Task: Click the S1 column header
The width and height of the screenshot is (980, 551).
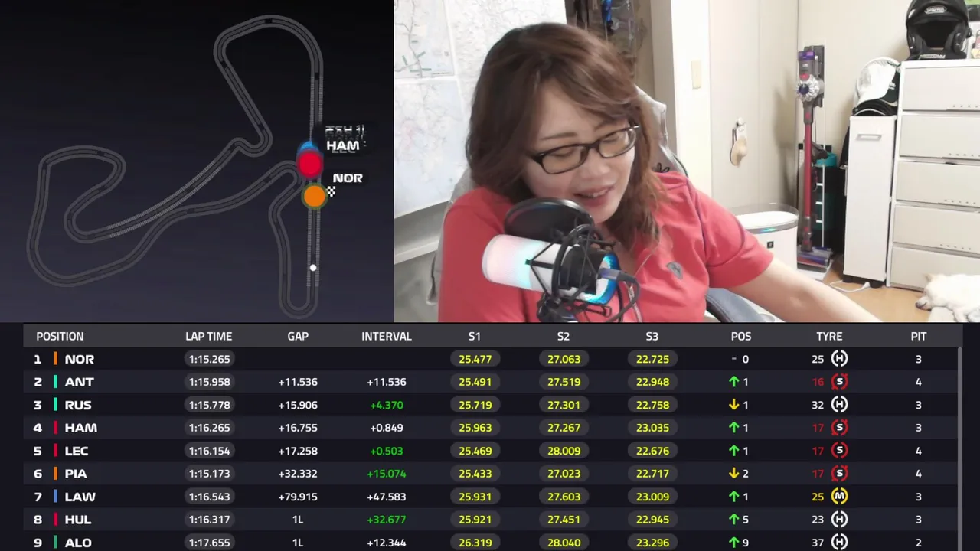Action: point(475,336)
